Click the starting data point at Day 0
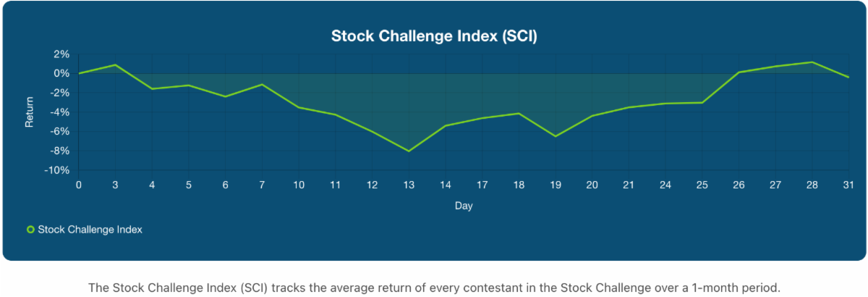 click(79, 73)
